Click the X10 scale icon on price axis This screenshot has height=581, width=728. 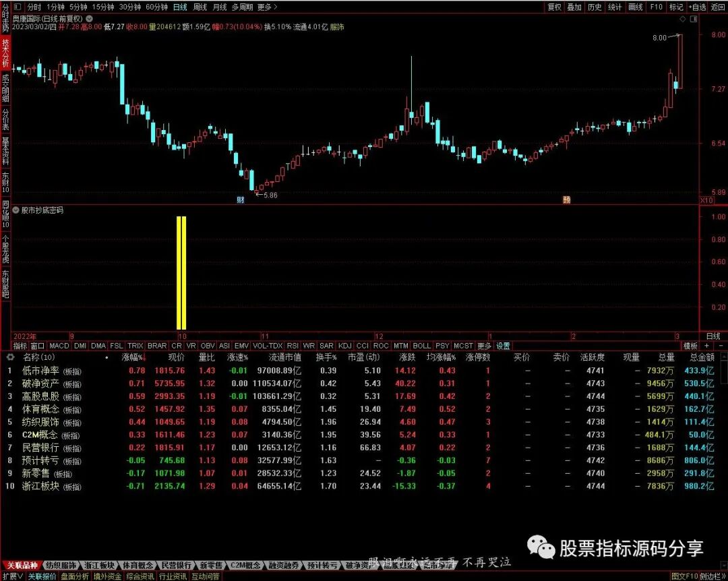(x=706, y=200)
